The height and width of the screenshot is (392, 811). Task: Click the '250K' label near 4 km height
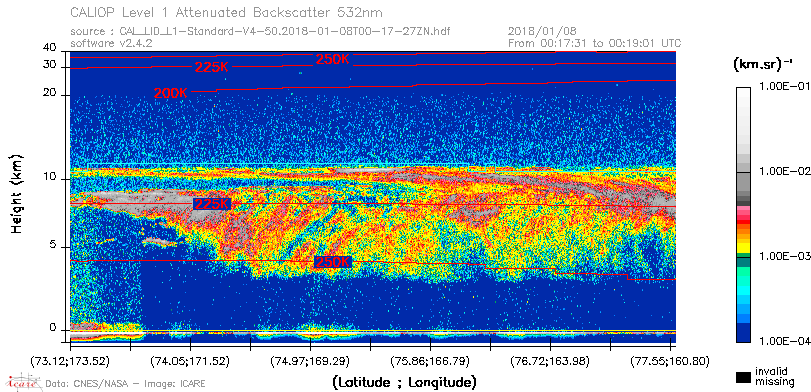point(333,262)
